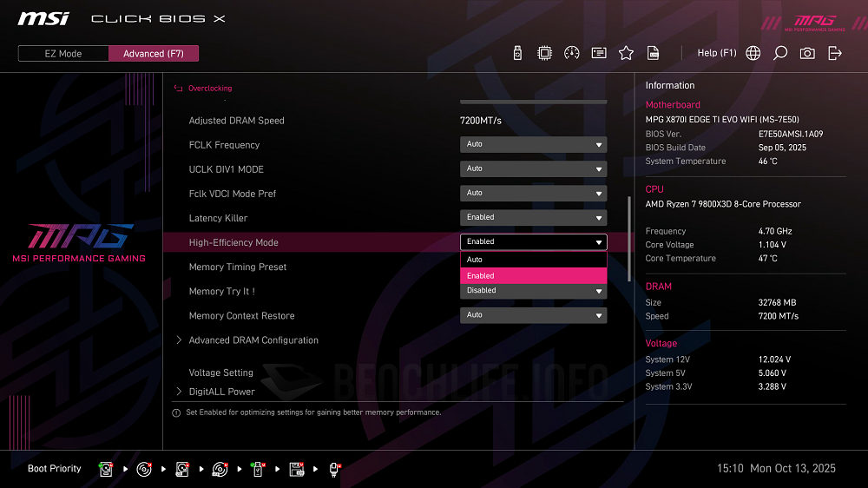This screenshot has height=488, width=868.
Task: Open the language globe icon
Action: pyautogui.click(x=753, y=53)
